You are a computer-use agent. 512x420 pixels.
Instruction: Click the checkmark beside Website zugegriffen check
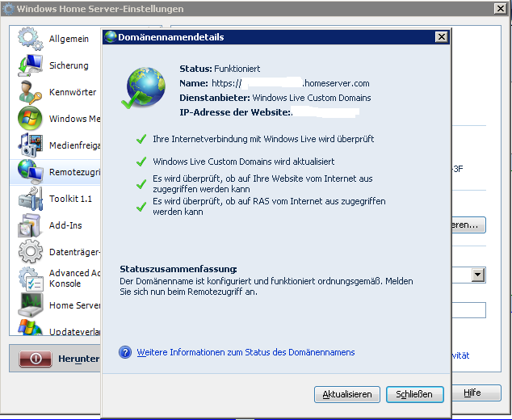[x=141, y=184]
